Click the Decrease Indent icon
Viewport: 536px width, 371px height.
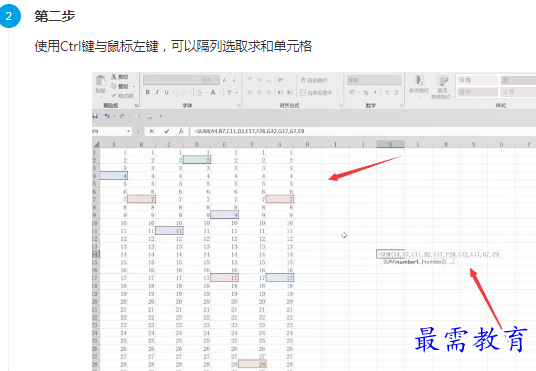tap(280, 92)
